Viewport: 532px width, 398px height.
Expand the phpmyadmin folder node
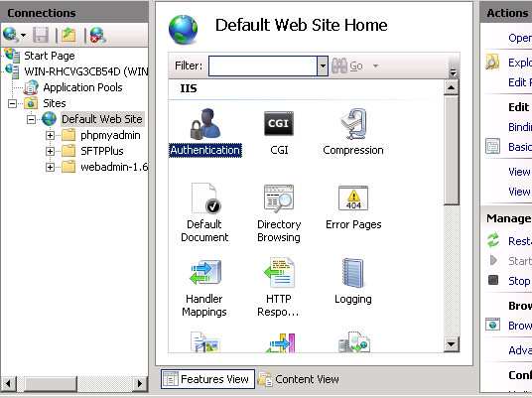coord(50,135)
